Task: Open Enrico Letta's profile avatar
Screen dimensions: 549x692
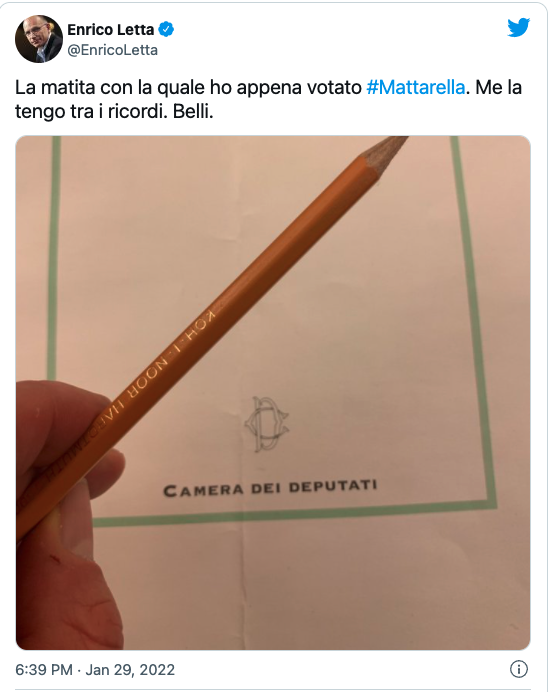Action: [x=39, y=39]
